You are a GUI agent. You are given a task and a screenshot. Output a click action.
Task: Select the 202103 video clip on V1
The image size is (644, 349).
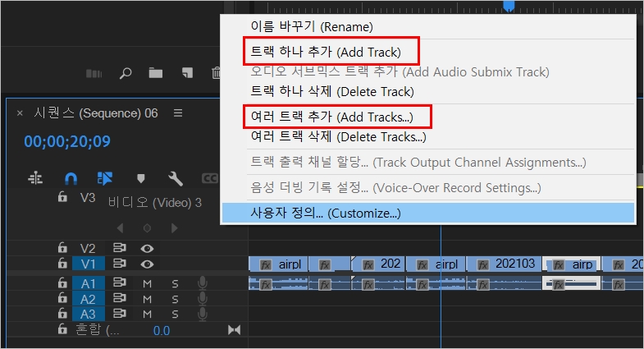(503, 264)
